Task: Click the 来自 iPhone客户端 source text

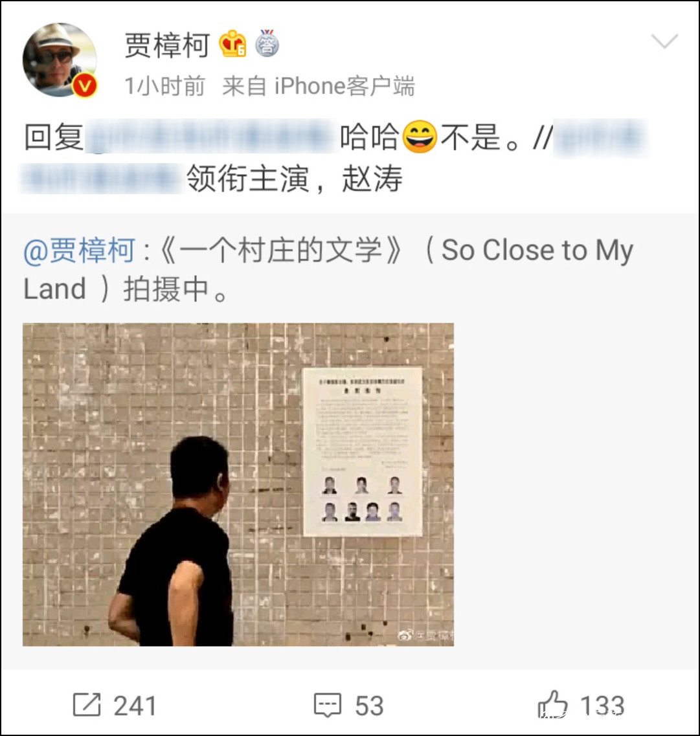Action: [319, 86]
